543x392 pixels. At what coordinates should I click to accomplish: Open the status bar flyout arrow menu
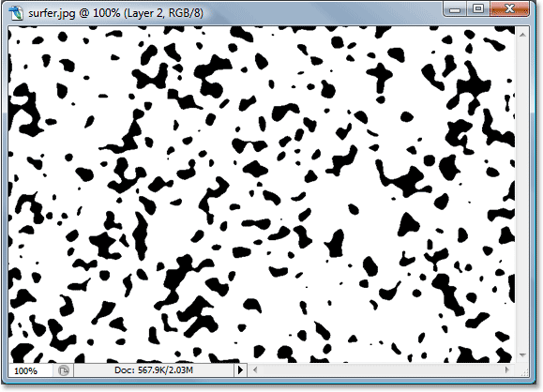240,370
